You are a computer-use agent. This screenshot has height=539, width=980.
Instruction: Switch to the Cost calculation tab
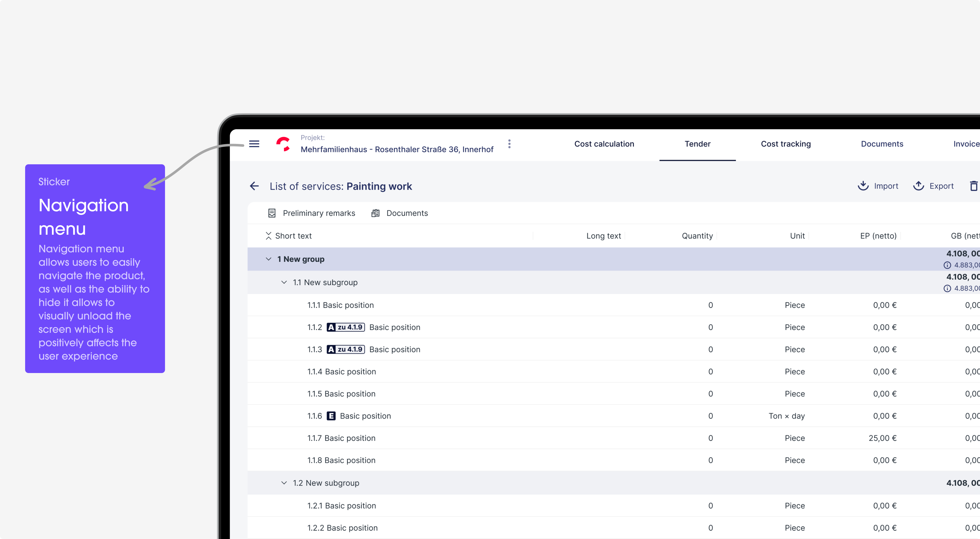604,144
